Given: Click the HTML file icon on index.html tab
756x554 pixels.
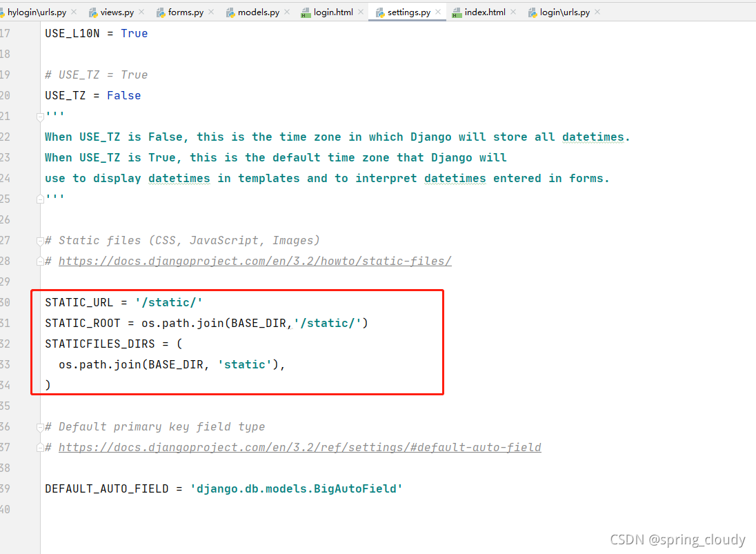Looking at the screenshot, I should [x=457, y=13].
